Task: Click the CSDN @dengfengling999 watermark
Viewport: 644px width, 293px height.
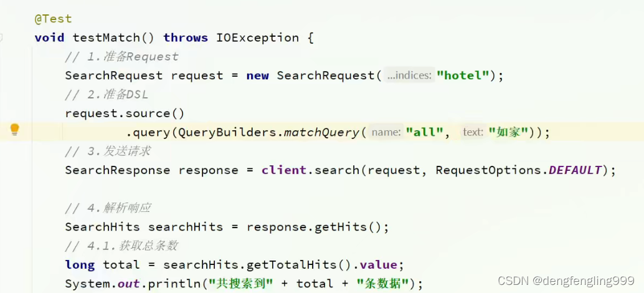Action: (574, 281)
